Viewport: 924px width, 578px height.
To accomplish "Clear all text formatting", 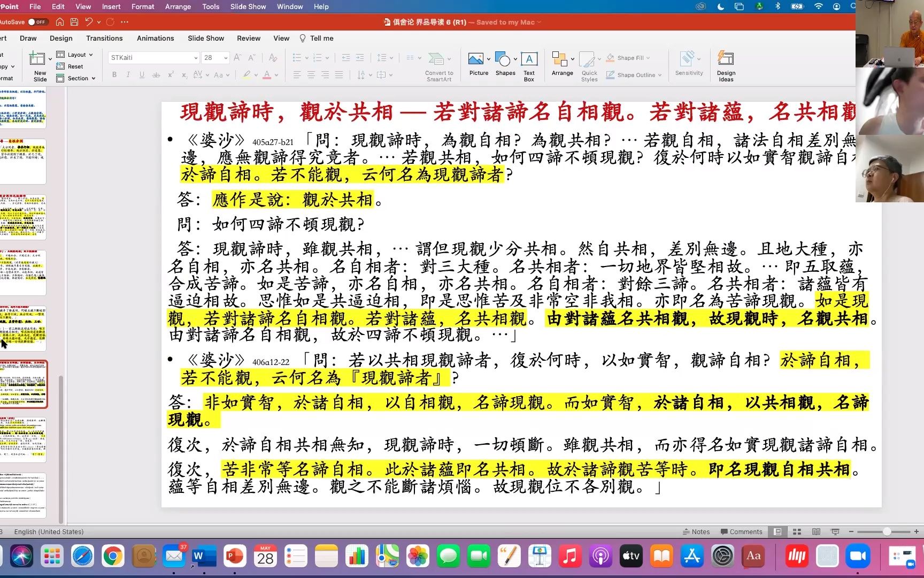I will [x=273, y=57].
